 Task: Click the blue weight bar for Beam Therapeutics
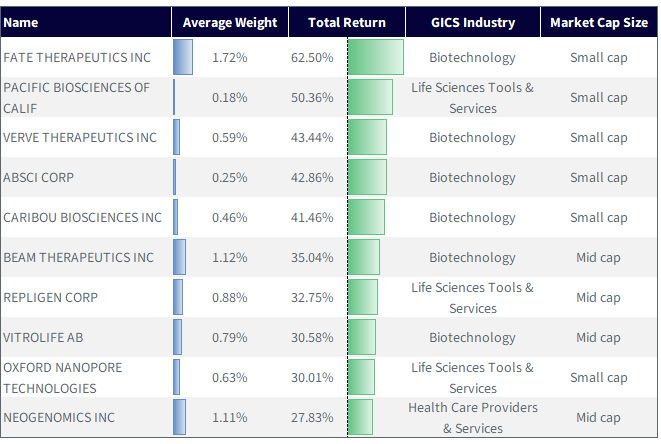pyautogui.click(x=180, y=257)
